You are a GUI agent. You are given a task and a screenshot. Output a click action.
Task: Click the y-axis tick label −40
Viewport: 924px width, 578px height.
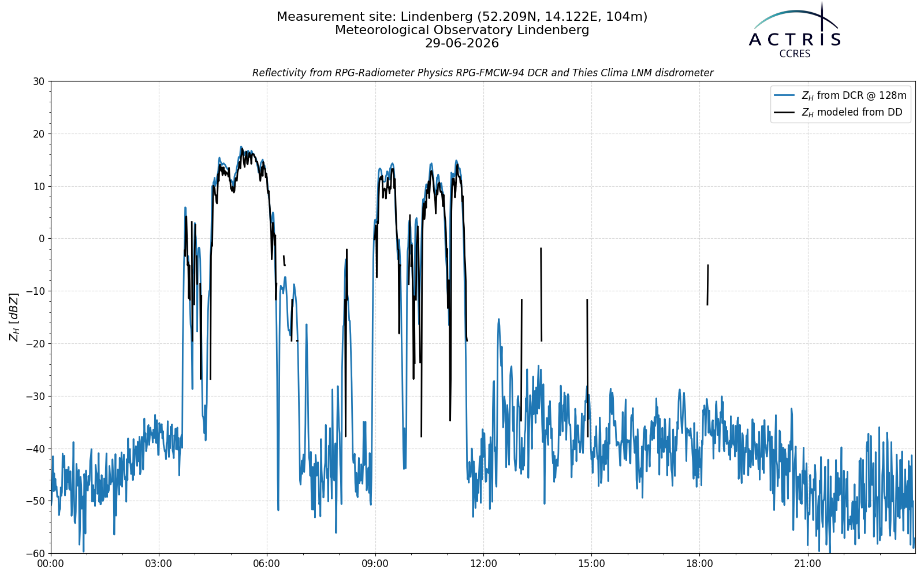[x=34, y=449]
